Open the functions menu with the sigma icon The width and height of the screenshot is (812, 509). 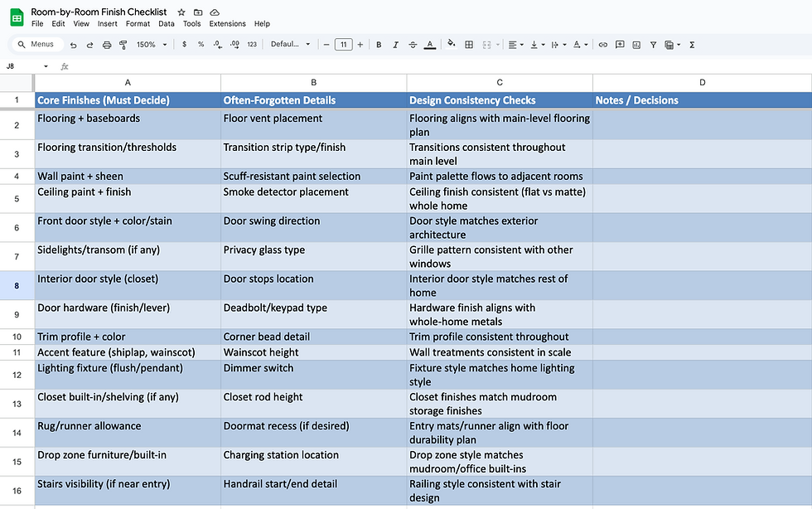pyautogui.click(x=691, y=45)
